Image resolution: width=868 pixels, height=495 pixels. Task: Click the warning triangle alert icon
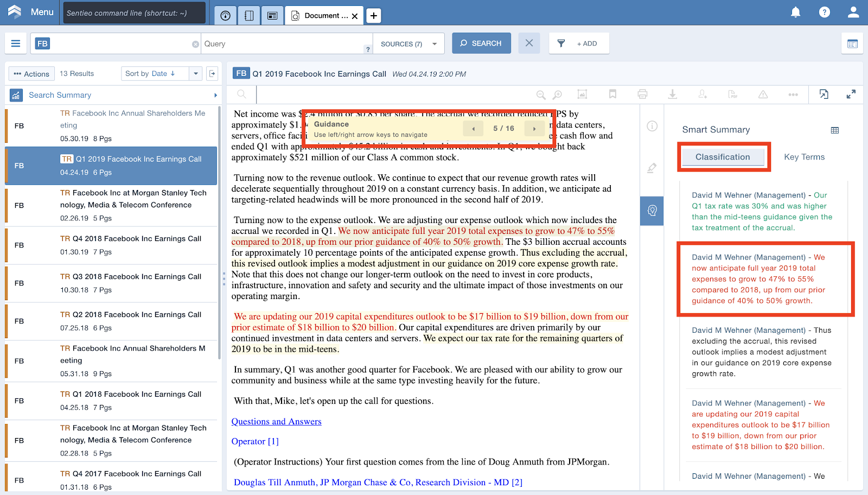click(763, 94)
